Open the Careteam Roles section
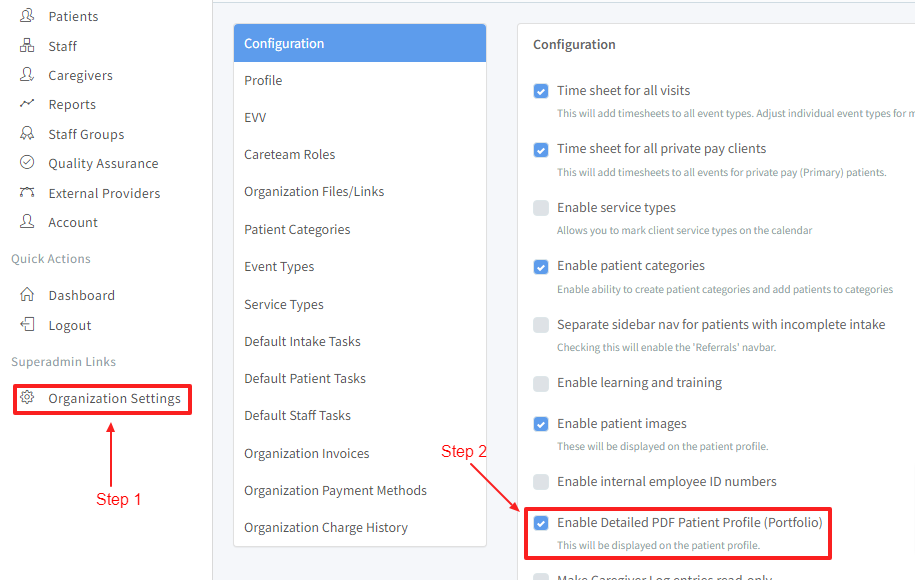915x580 pixels. click(289, 154)
